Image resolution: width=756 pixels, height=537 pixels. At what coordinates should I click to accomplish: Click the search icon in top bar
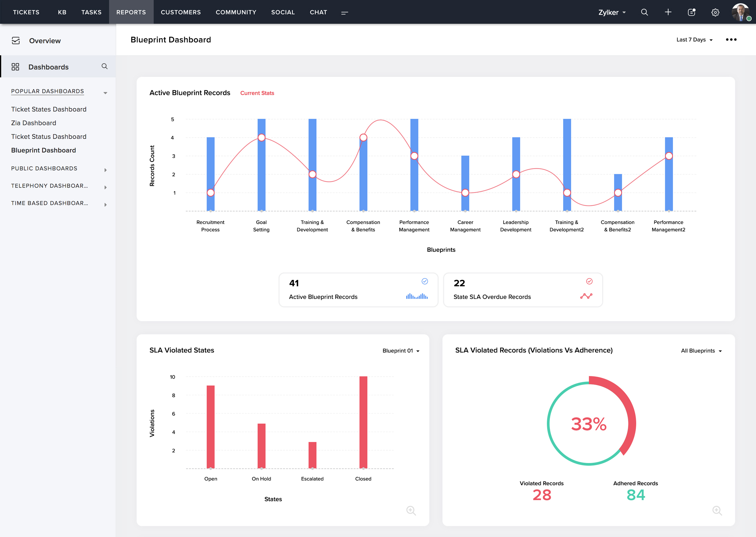coord(644,12)
